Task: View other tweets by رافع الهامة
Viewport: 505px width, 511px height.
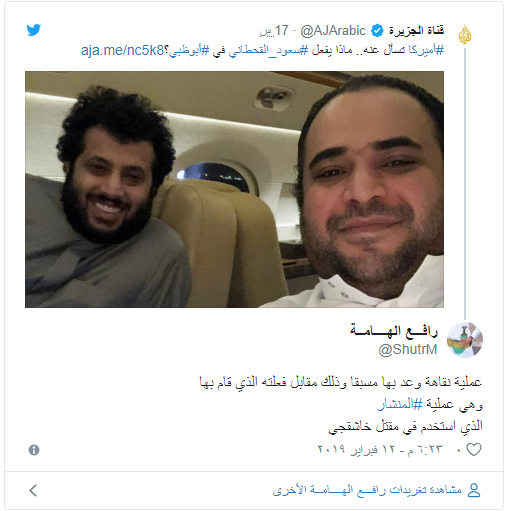Action: [367, 490]
